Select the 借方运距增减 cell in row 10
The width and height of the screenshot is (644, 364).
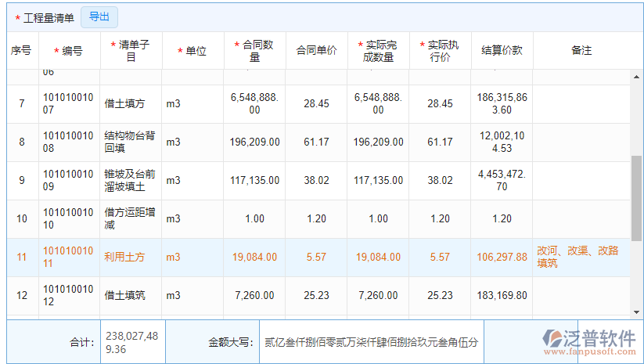coord(131,218)
